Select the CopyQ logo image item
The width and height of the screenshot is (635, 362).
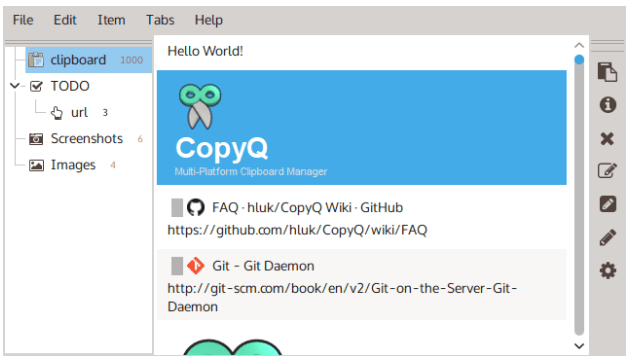362,128
